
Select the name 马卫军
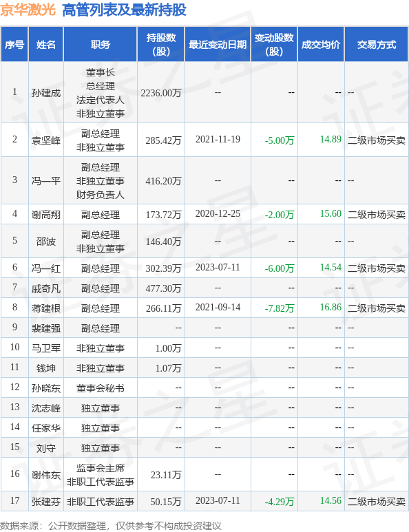[x=46, y=348]
